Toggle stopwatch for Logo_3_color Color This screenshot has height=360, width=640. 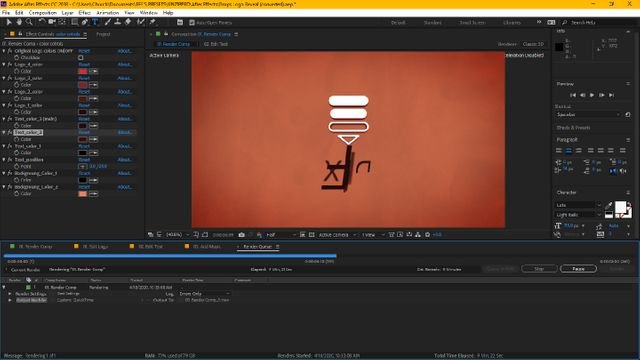point(17,85)
